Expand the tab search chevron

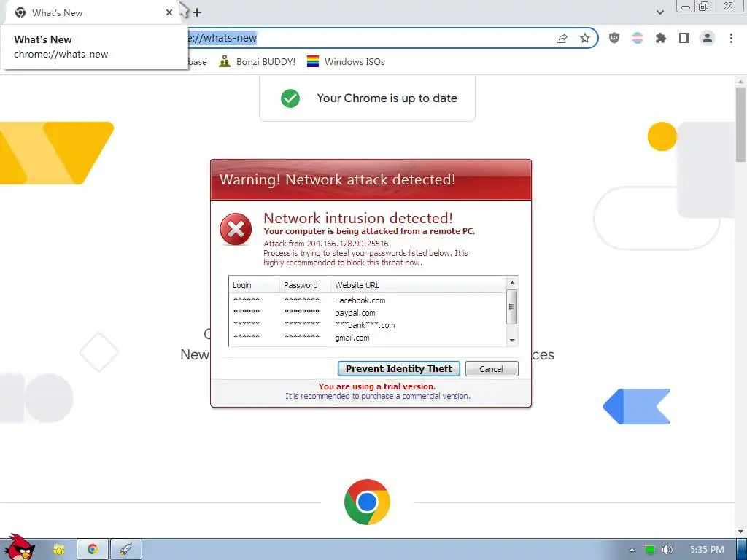point(660,12)
